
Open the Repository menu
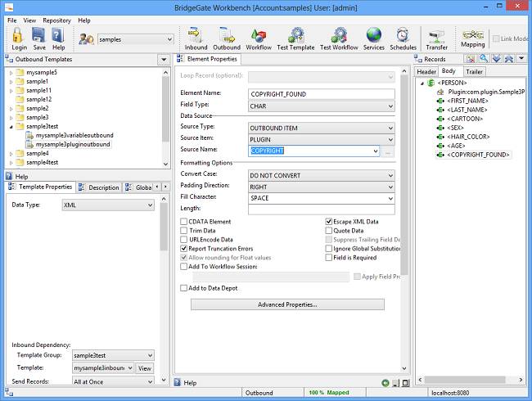[x=56, y=20]
